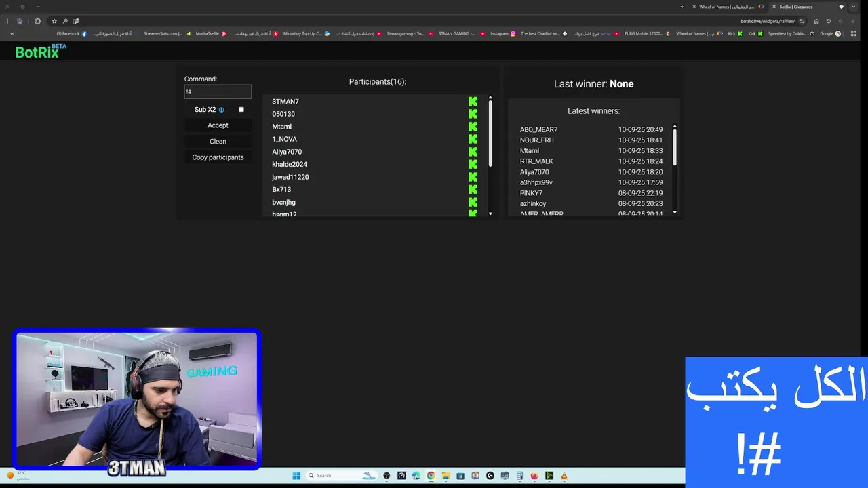This screenshot has height=488, width=868.
Task: Click winner RTR_MALK in latest winners
Action: point(536,161)
